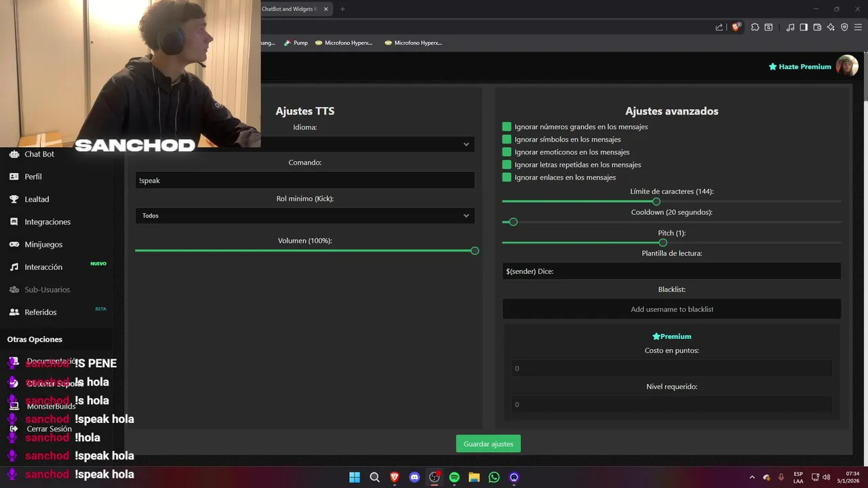868x488 pixels.
Task: Click the Sub-Usuarios gears icon
Action: [x=14, y=289]
